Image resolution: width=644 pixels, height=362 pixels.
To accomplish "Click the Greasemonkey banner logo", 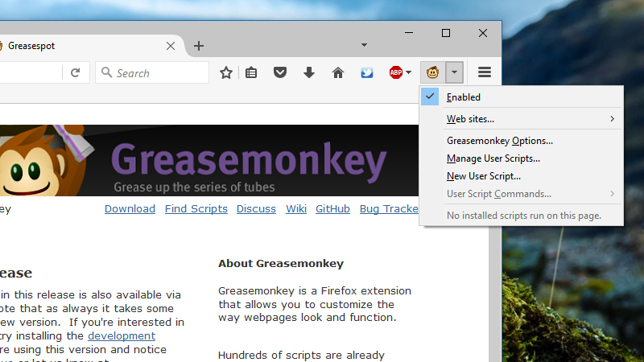I will coord(249,162).
